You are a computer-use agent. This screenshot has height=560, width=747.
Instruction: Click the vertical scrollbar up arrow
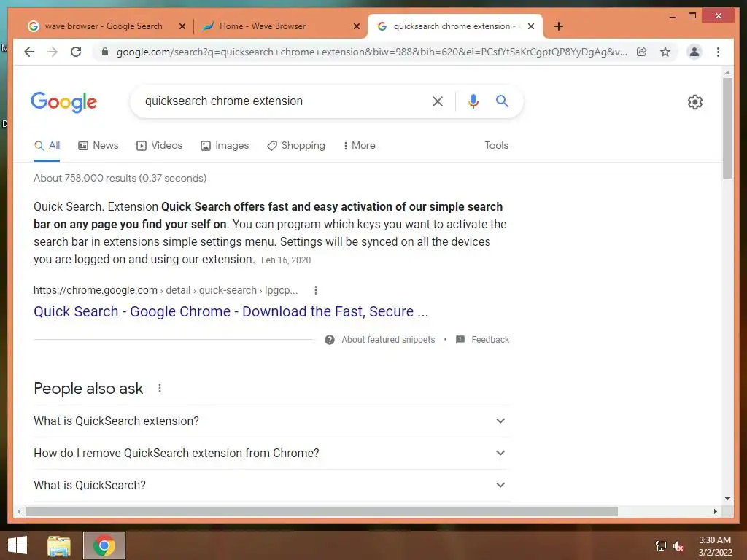727,72
